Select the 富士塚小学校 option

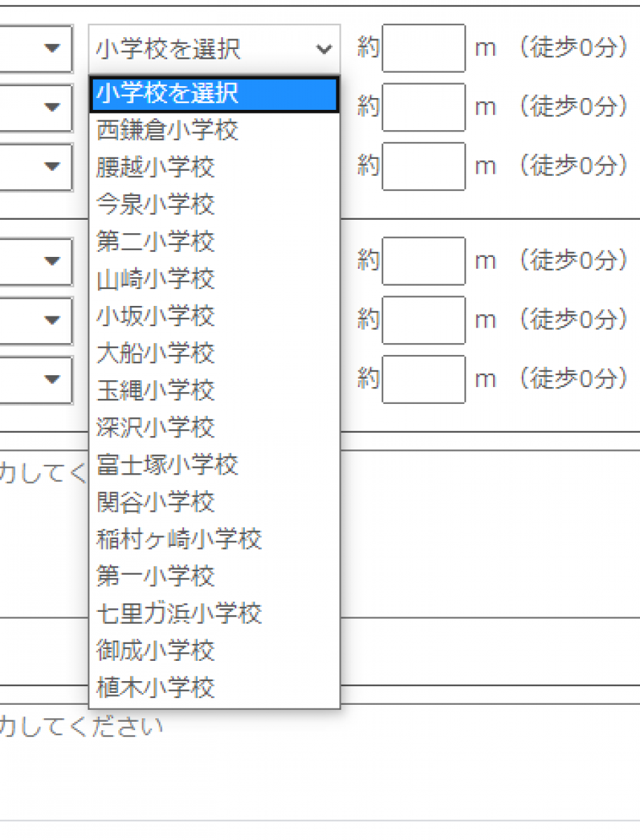click(x=168, y=464)
